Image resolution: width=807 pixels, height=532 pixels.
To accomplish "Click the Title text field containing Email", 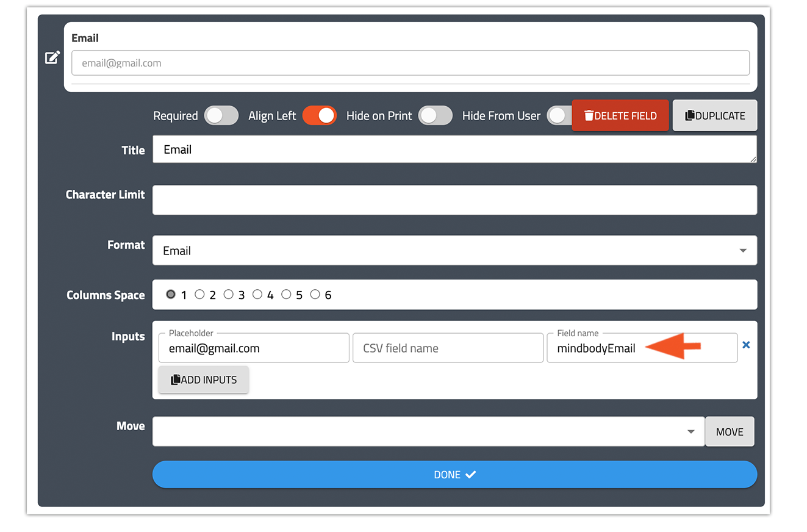I will [x=454, y=149].
